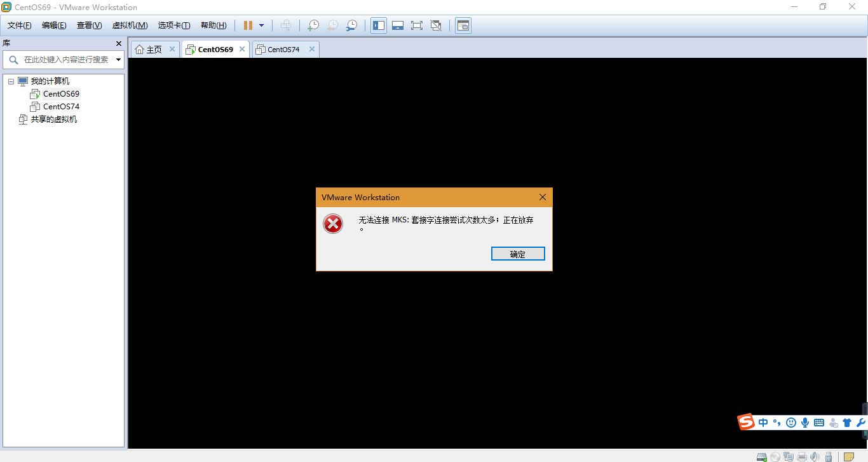Toggle the thumbnail bar view button
This screenshot has width=868, height=462.
pyautogui.click(x=398, y=25)
